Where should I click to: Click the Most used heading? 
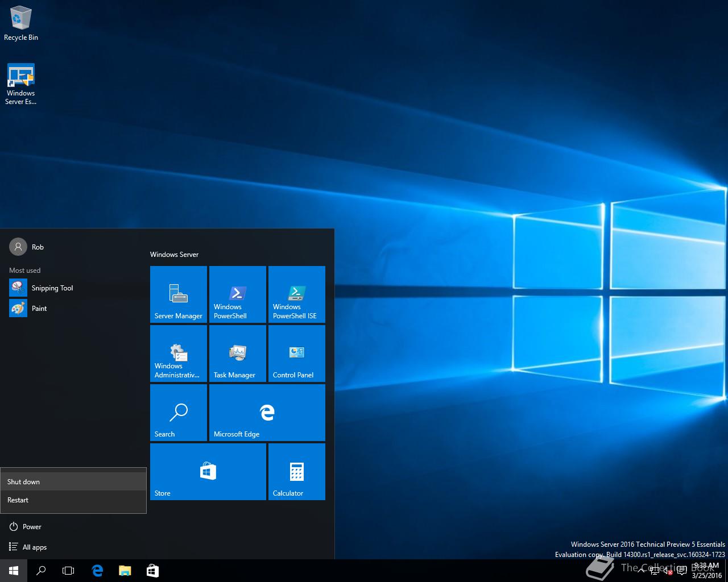[24, 271]
